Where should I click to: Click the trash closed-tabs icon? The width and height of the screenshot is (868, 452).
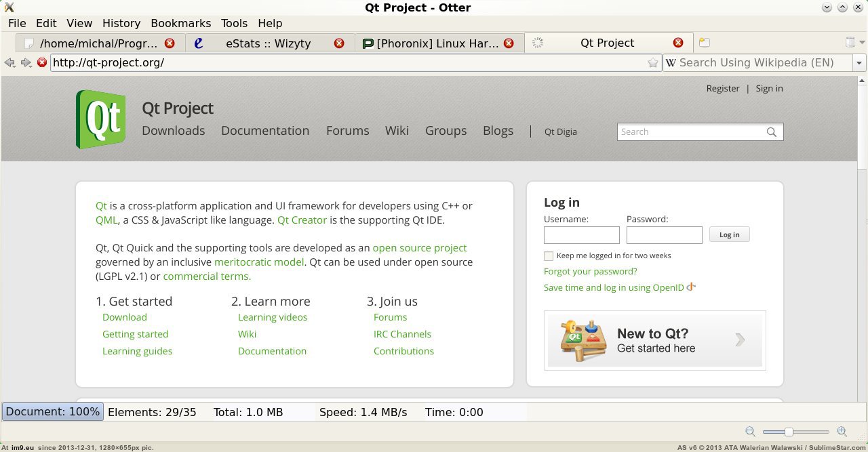(x=850, y=43)
